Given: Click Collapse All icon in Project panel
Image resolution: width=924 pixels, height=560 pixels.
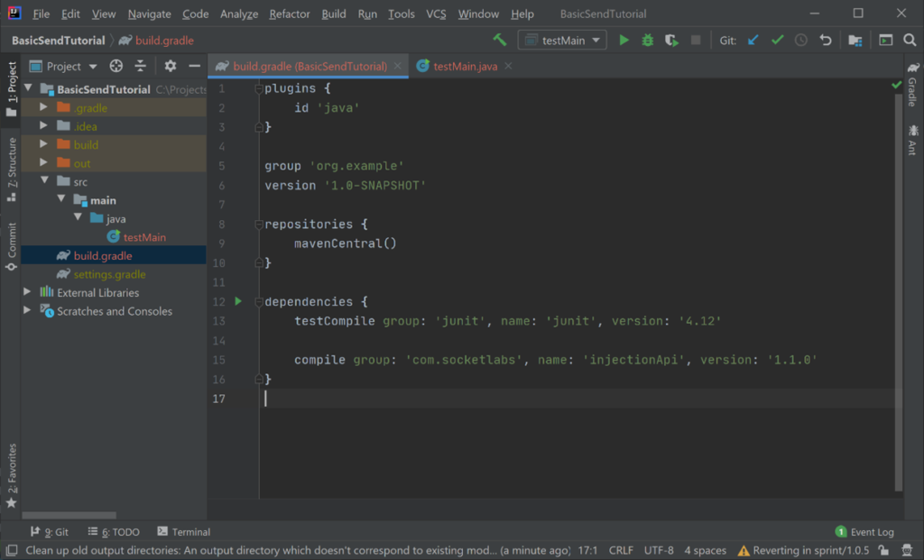Looking at the screenshot, I should (140, 66).
